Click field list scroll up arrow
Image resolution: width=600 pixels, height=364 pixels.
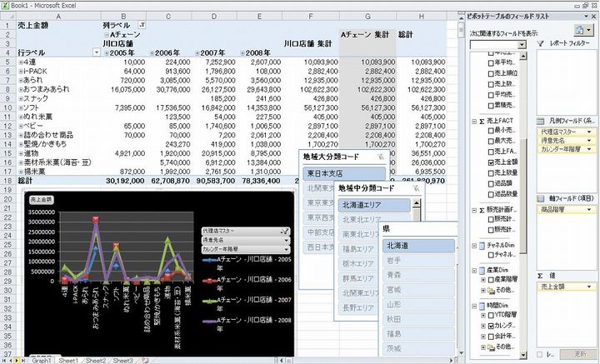pos(523,56)
